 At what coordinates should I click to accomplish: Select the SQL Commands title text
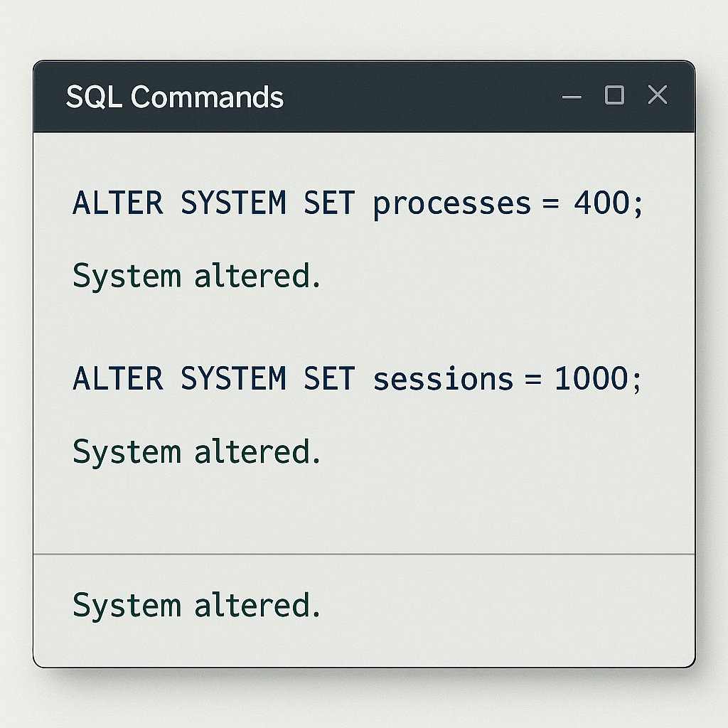click(174, 97)
